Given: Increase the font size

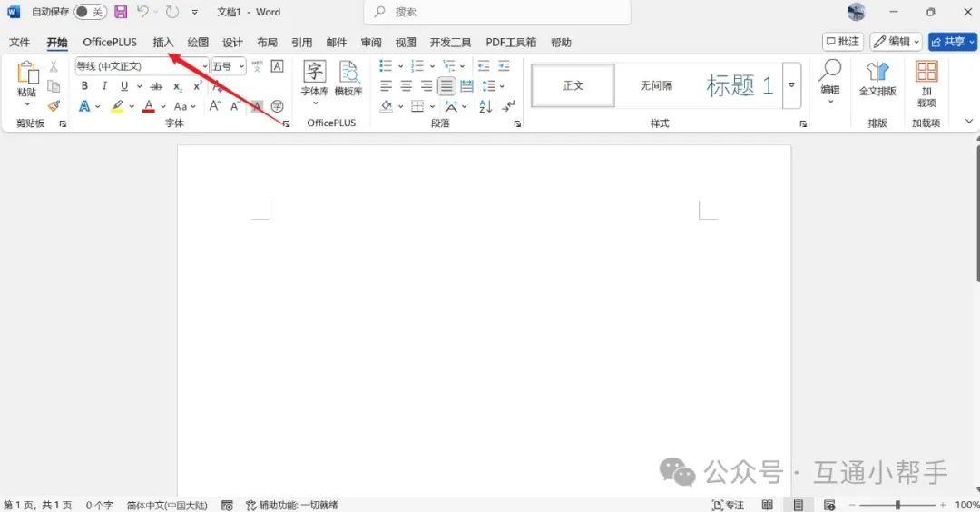Looking at the screenshot, I should point(215,106).
